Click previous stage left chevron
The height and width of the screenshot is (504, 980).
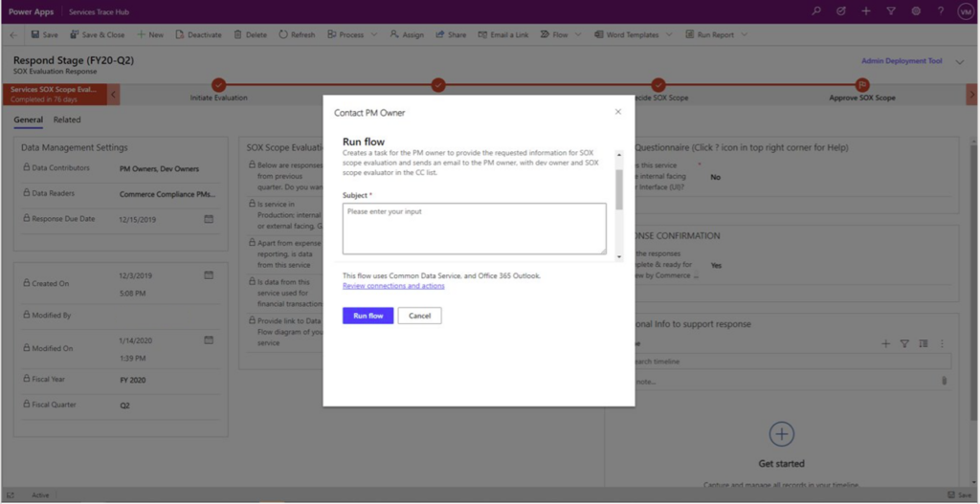pyautogui.click(x=113, y=95)
